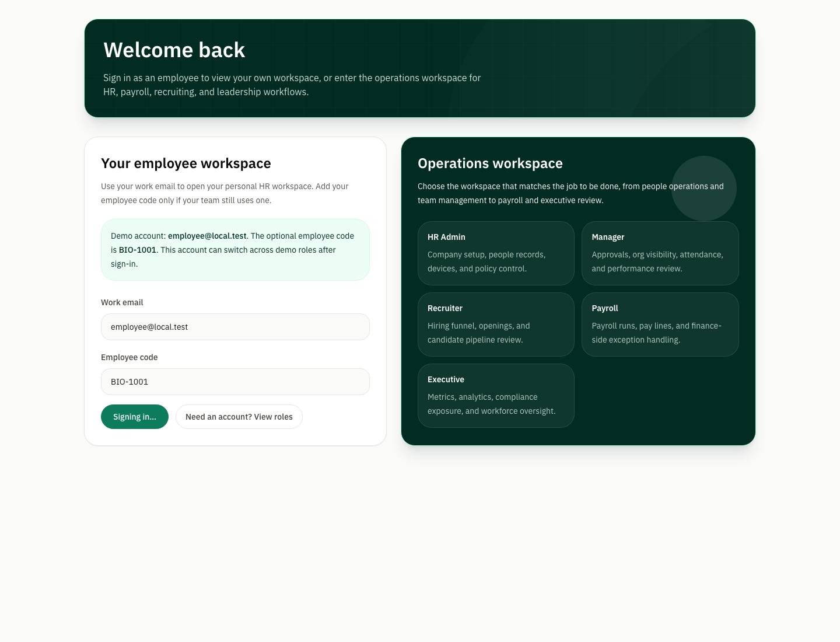Click the Work email field label
Image resolution: width=840 pixels, height=642 pixels.
click(122, 302)
